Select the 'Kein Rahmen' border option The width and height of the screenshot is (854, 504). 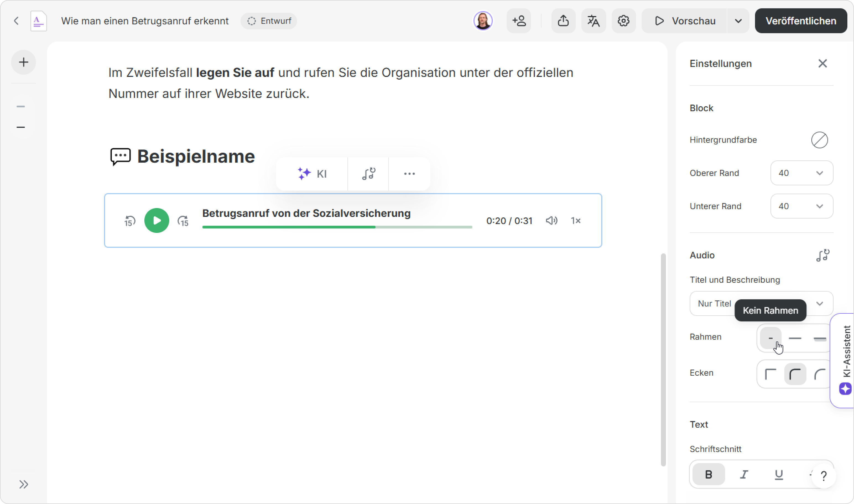770,338
